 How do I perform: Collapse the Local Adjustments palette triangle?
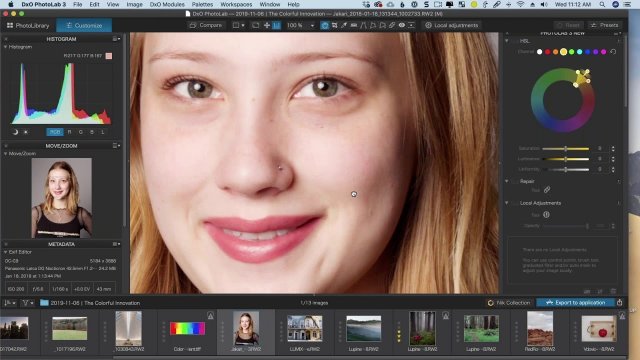click(x=507, y=203)
